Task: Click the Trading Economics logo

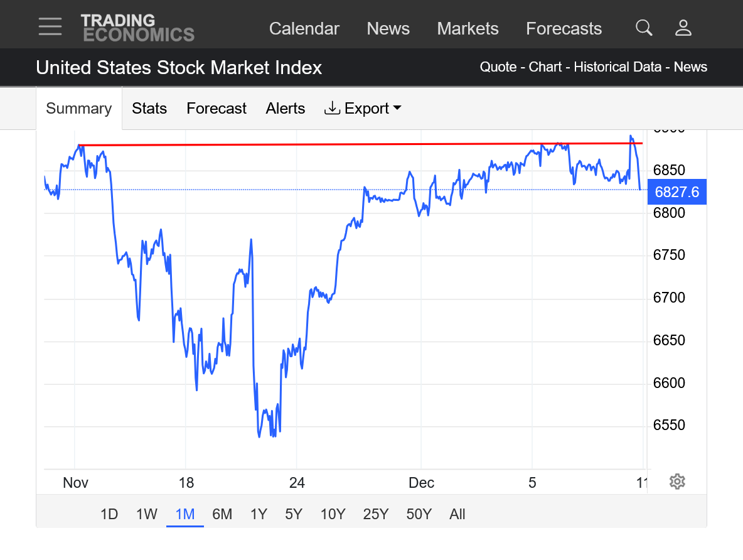Action: coord(137,28)
